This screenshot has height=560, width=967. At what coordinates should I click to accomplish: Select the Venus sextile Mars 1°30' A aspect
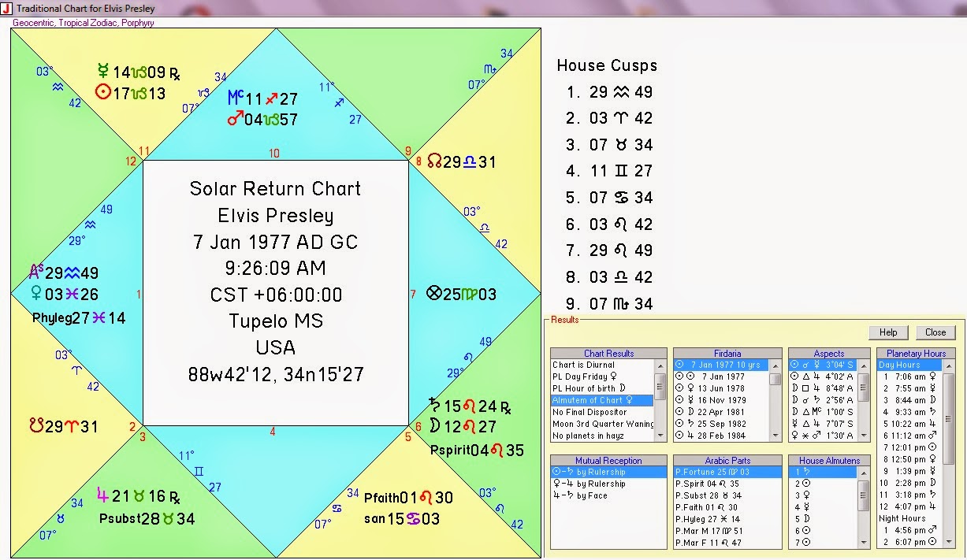tap(822, 436)
